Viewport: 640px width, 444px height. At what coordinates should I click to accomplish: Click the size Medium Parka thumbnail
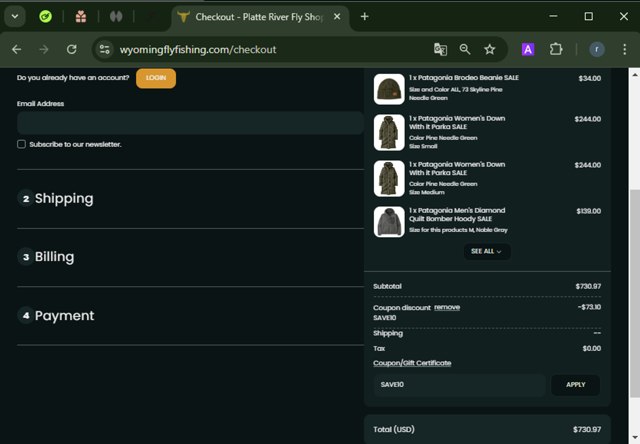389,179
